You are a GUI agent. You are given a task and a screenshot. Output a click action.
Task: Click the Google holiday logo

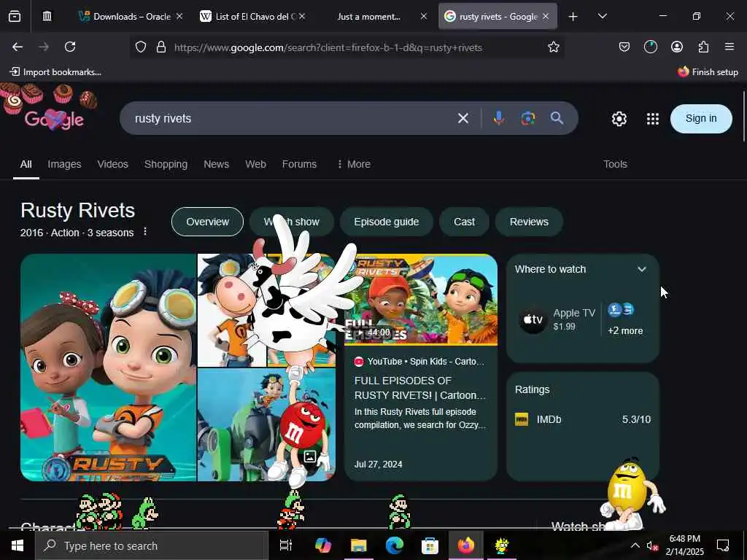coord(53,118)
